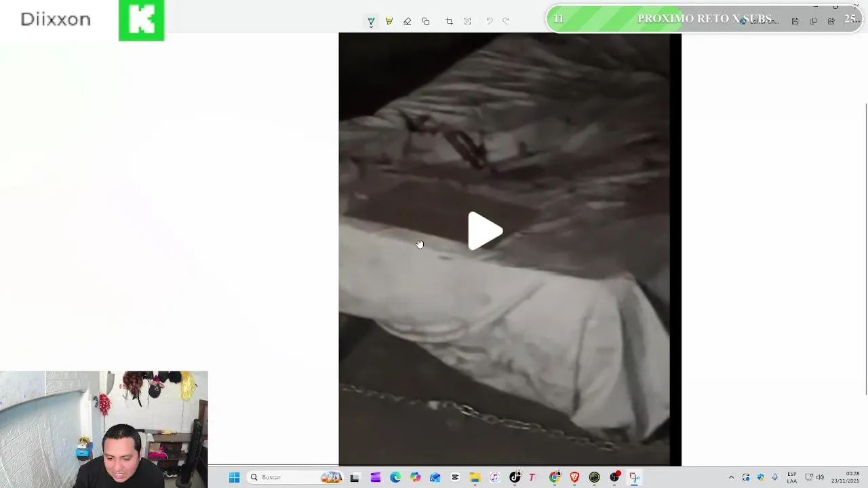The width and height of the screenshot is (868, 488).
Task: Click the Snipping Tool taskbar icon
Action: click(x=634, y=477)
